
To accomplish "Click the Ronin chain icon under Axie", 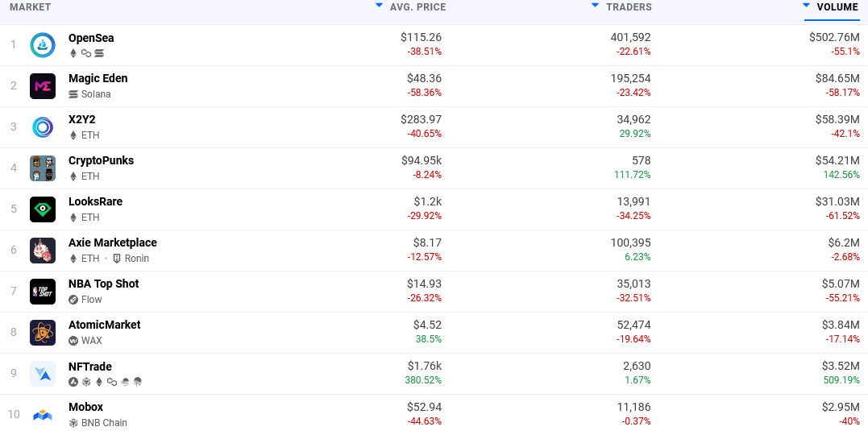I will click(117, 259).
